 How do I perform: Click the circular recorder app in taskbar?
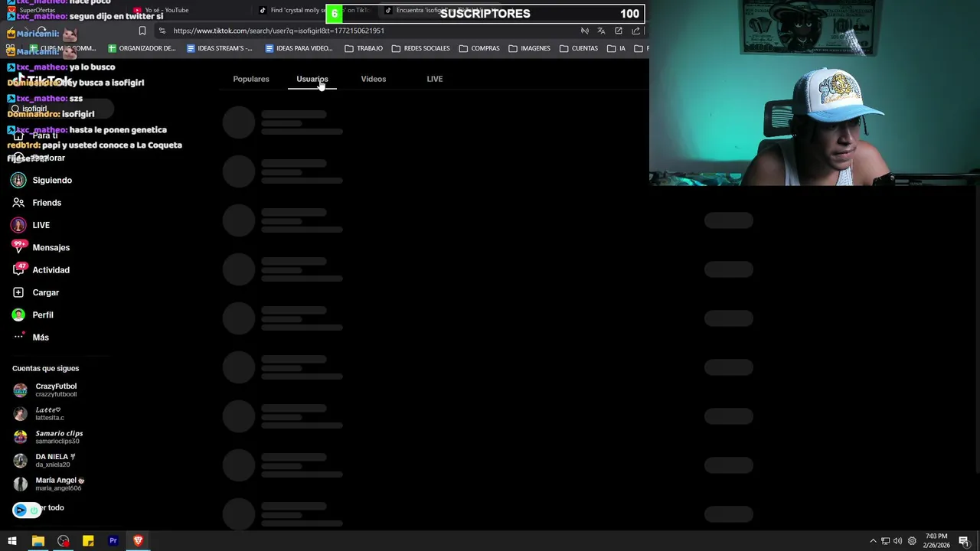point(63,541)
